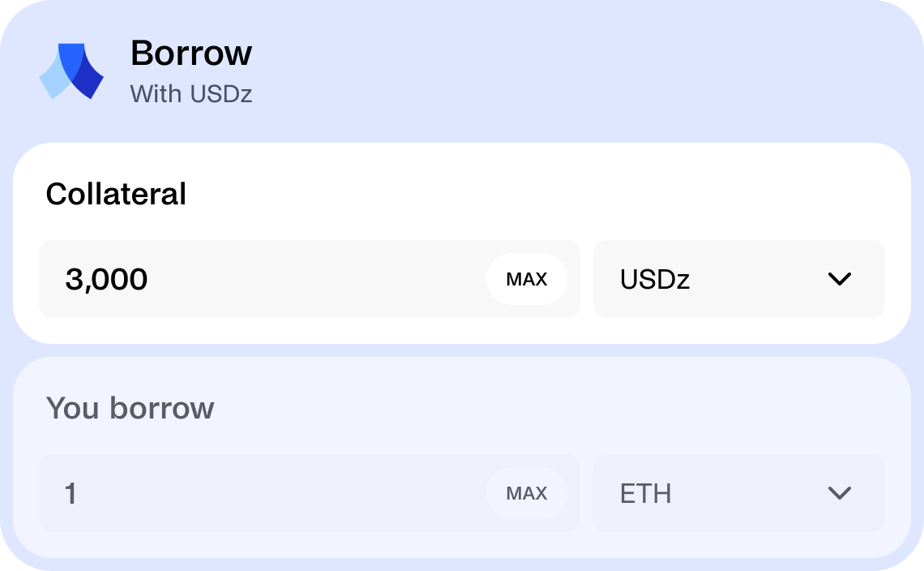This screenshot has height=571, width=924.
Task: Click the "With USDz" subtitle
Action: point(191,94)
